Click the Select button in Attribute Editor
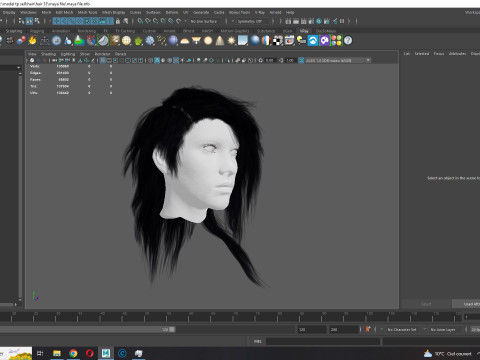The width and height of the screenshot is (480, 360). 426,304
